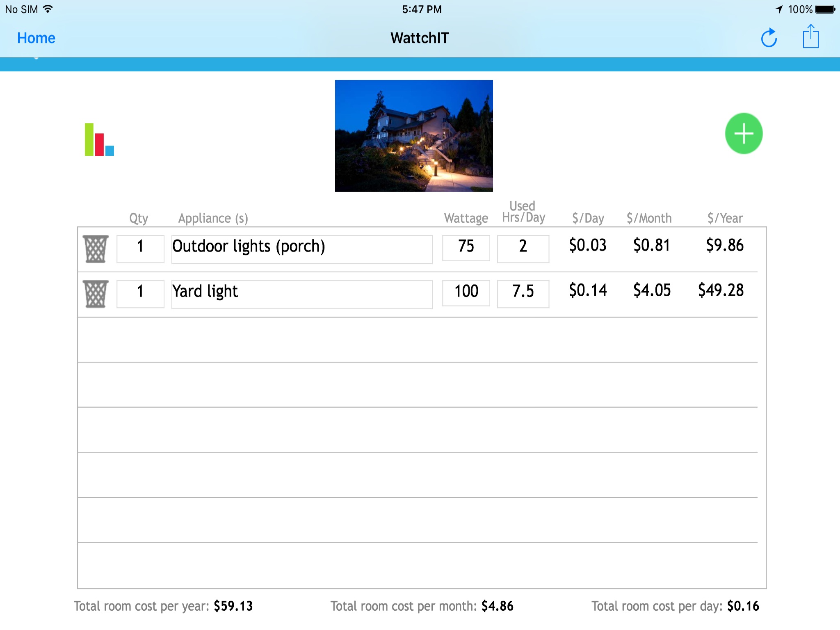
Task: Edit hours per day field showing 7.5
Action: point(523,294)
